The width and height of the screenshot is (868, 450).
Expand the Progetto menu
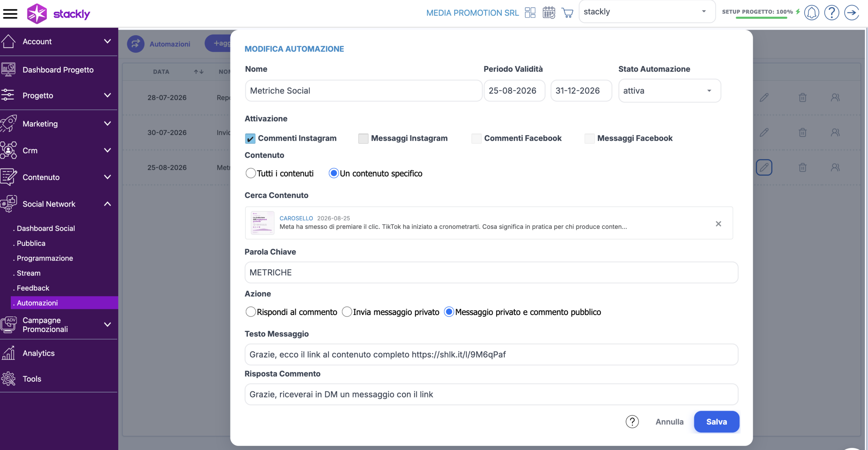[x=107, y=95]
